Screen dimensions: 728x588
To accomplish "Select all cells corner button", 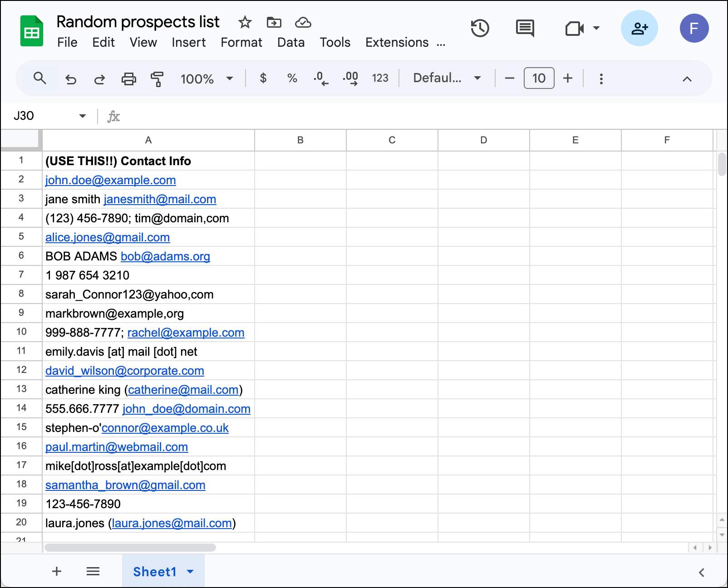I will coord(21,140).
